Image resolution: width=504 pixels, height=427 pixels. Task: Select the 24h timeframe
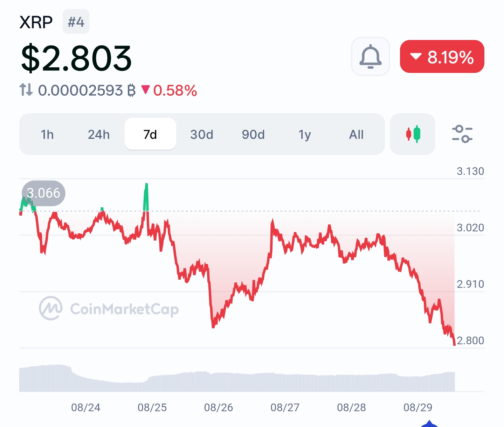tap(99, 134)
